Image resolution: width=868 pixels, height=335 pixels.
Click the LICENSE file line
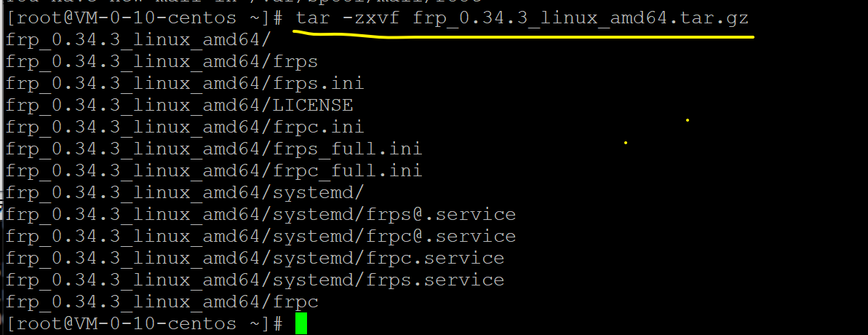coord(180,105)
